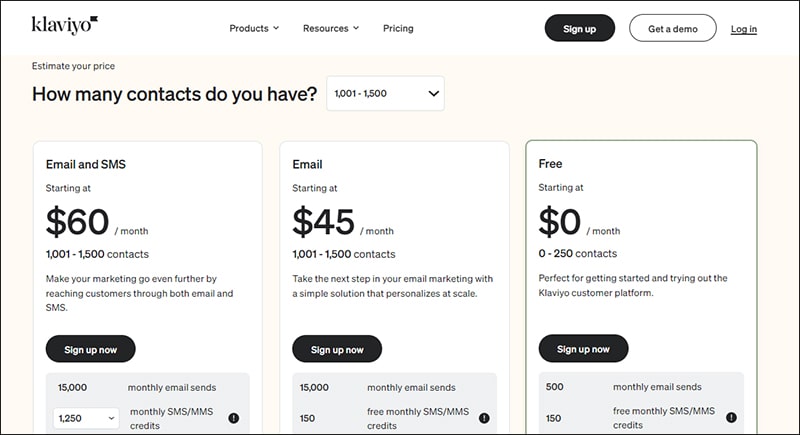Click Sign up now under Email plan
The width and height of the screenshot is (800, 435).
point(337,349)
